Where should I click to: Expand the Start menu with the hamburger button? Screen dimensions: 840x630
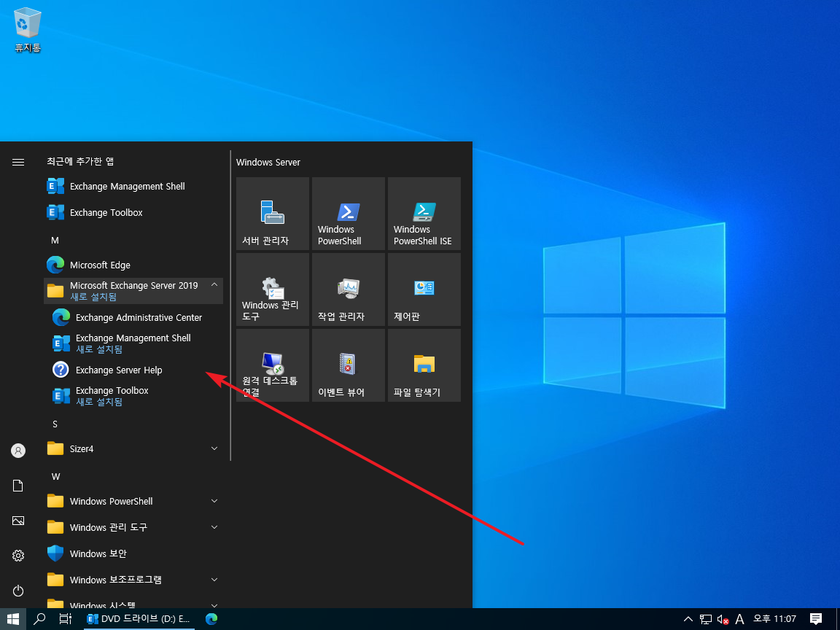[x=18, y=162]
